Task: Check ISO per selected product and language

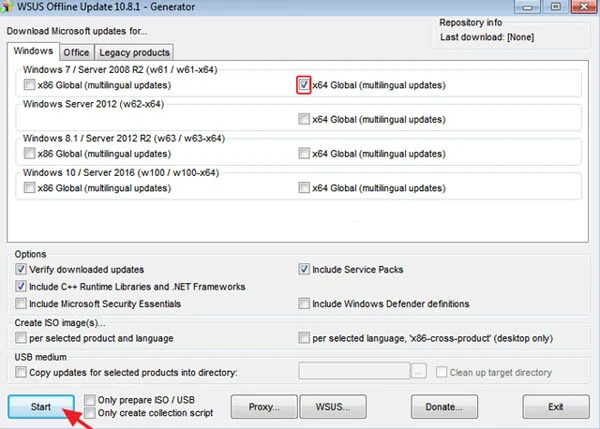Action: (x=21, y=338)
